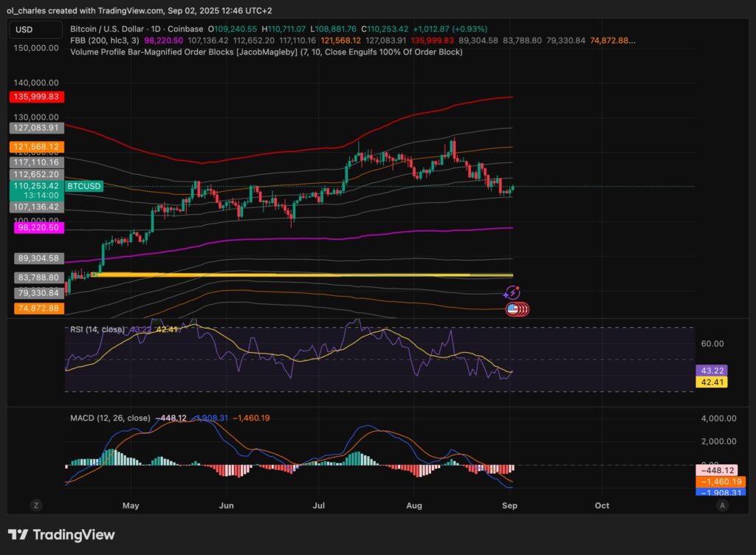Viewport: 756px width, 555px height.
Task: Click the red 135,999.83 price level label
Action: pos(37,97)
